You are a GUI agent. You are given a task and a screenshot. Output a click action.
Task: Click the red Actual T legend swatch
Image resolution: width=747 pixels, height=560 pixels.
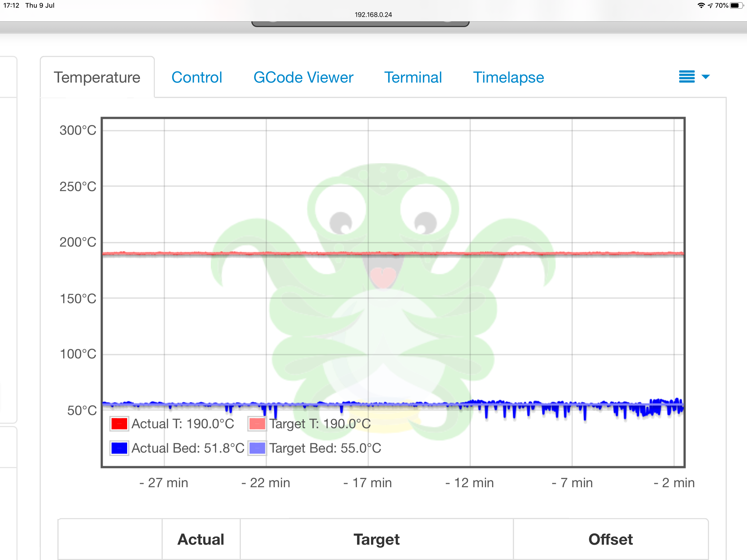(119, 424)
